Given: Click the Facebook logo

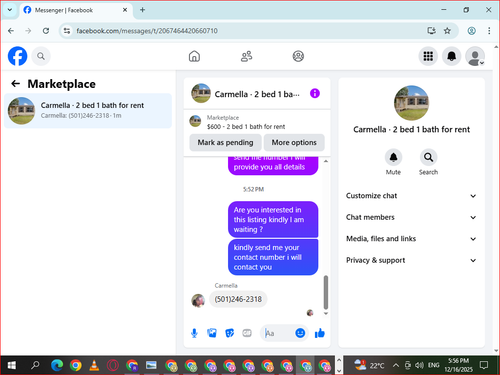Looking at the screenshot, I should (x=17, y=56).
